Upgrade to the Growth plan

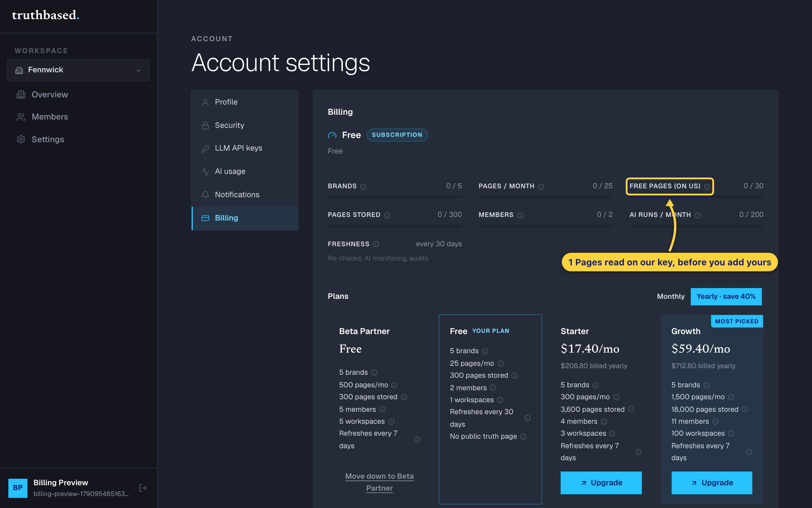712,483
